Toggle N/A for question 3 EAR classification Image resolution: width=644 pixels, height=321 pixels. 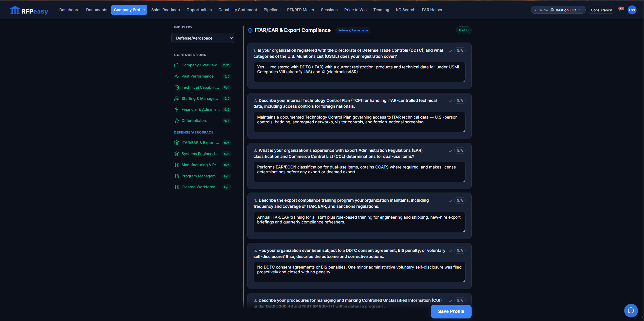tap(460, 151)
